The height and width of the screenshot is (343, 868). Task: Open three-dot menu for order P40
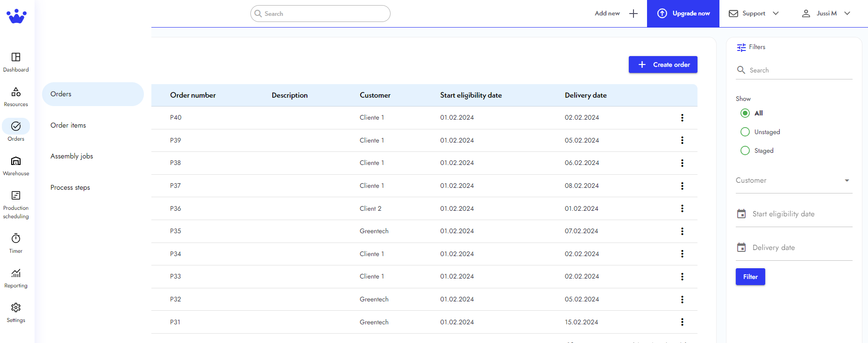tap(682, 118)
